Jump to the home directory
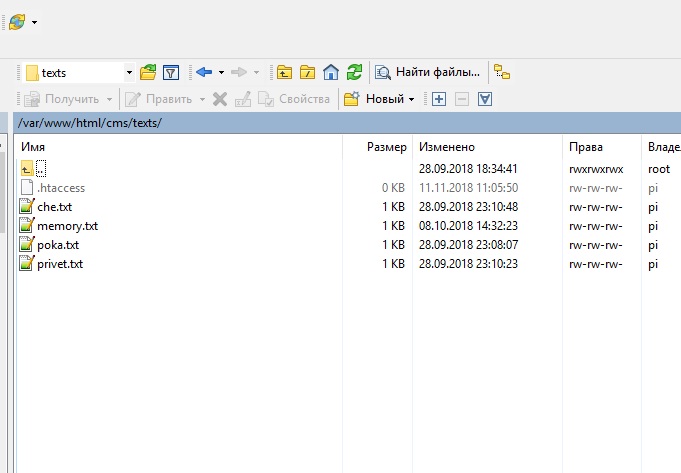This screenshot has width=681, height=473. pos(331,72)
